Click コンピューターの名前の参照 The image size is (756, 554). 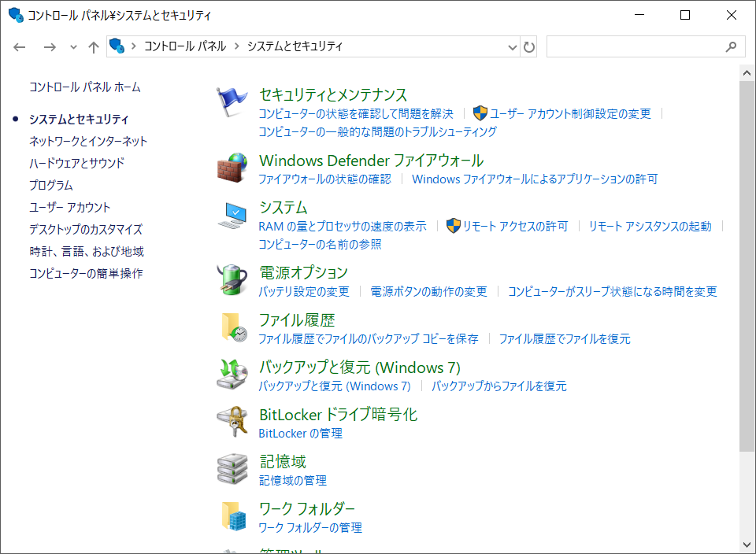click(321, 245)
